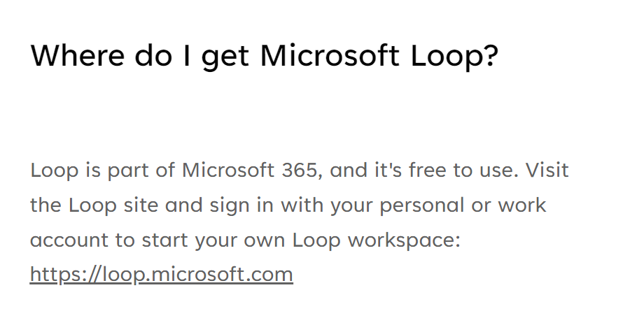Open the https://loop.microsoft.com link
This screenshot has width=644, height=318.
click(162, 275)
